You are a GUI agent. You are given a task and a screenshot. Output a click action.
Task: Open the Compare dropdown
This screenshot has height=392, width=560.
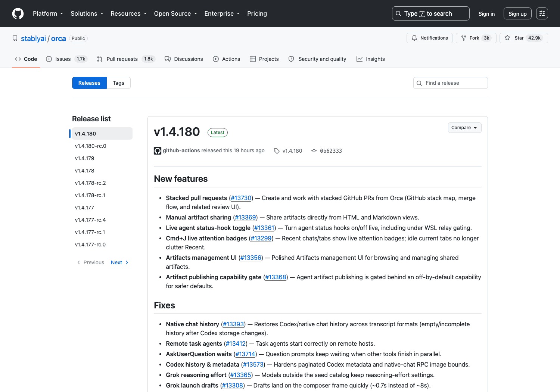pyautogui.click(x=464, y=128)
